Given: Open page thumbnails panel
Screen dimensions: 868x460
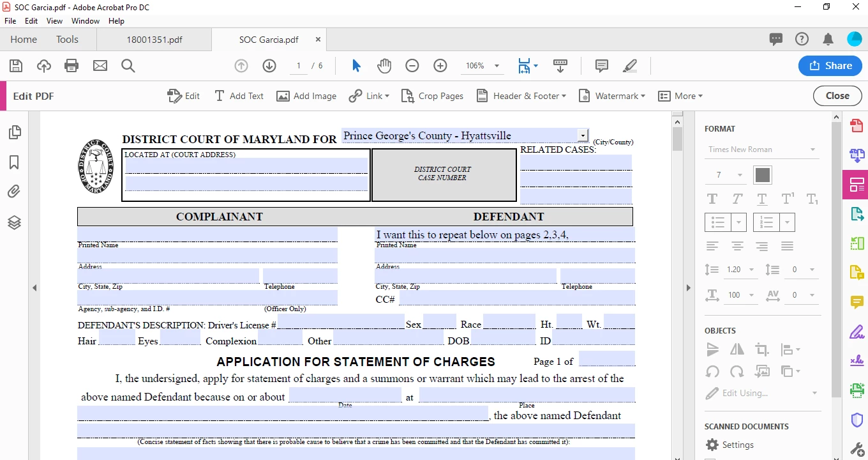Looking at the screenshot, I should point(15,132).
